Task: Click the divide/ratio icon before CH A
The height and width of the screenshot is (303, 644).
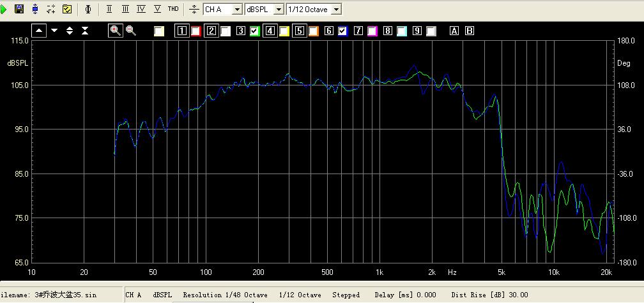Action: [194, 9]
